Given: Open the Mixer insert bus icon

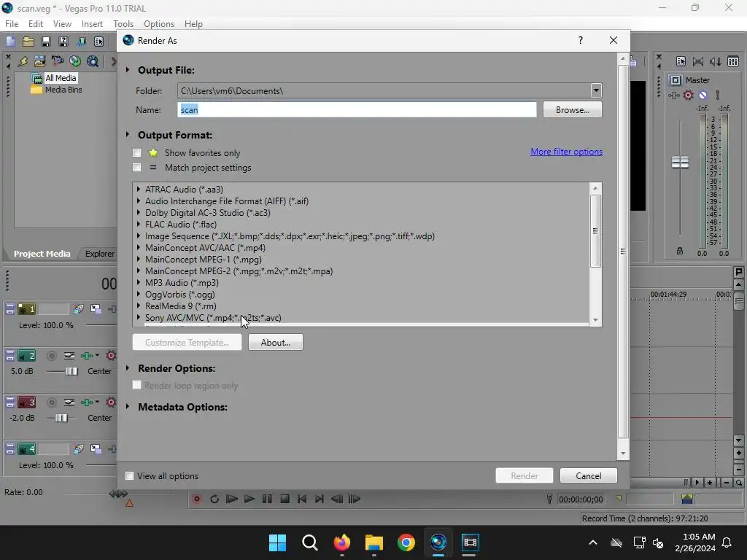Looking at the screenshot, I should point(733,61).
